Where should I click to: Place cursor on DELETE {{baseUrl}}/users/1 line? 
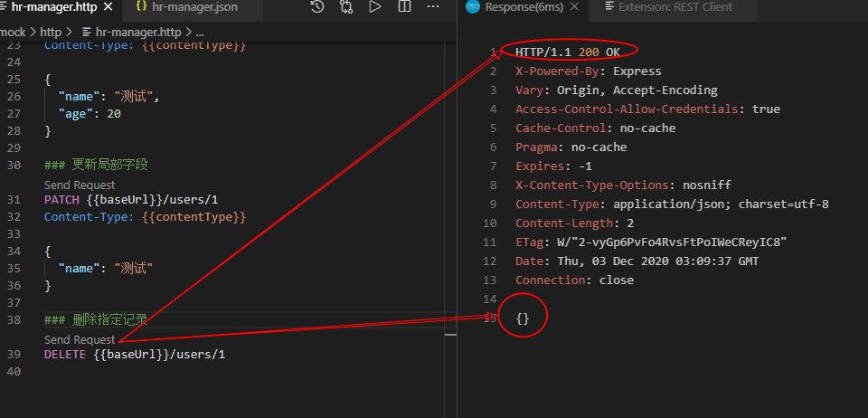(135, 354)
